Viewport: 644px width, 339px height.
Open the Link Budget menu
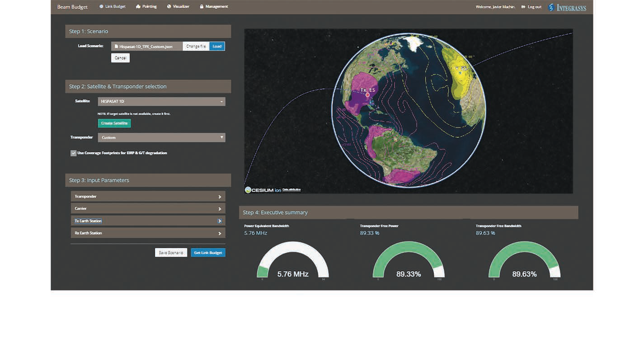pos(113,7)
